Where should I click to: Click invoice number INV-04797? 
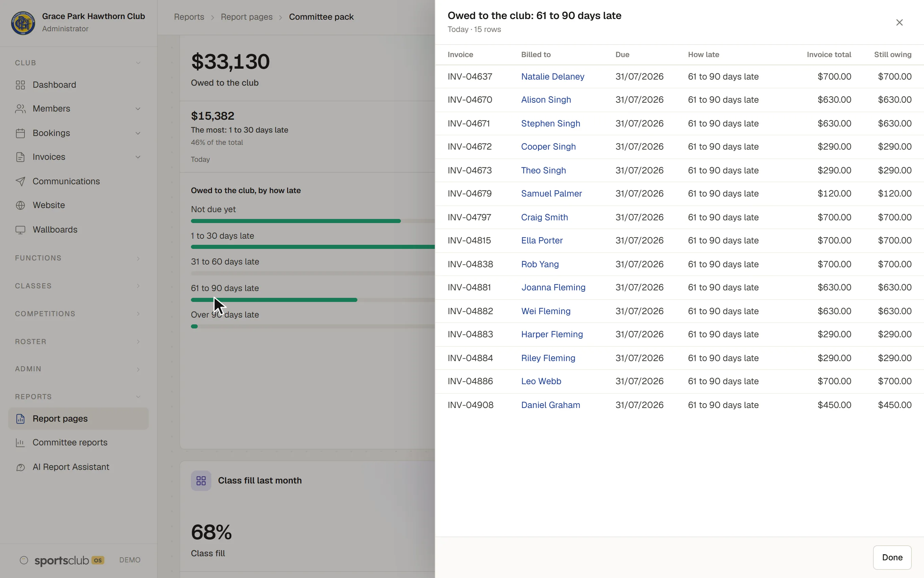click(469, 217)
